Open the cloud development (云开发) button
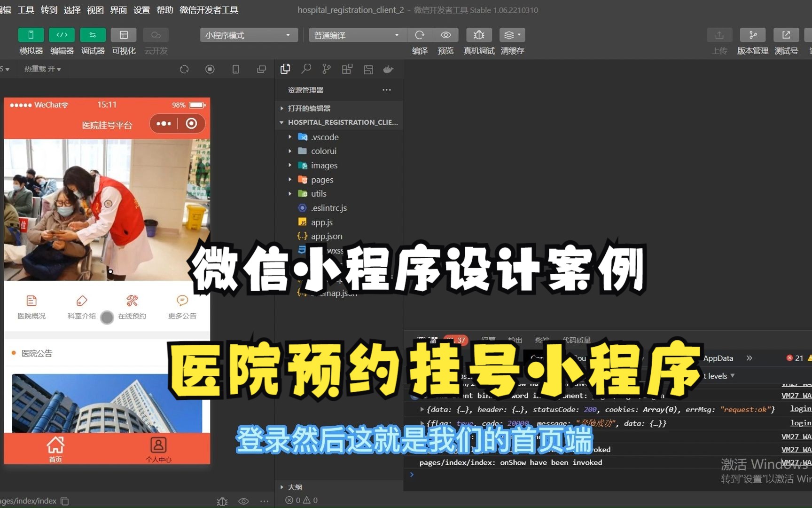812x508 pixels. pos(156,35)
